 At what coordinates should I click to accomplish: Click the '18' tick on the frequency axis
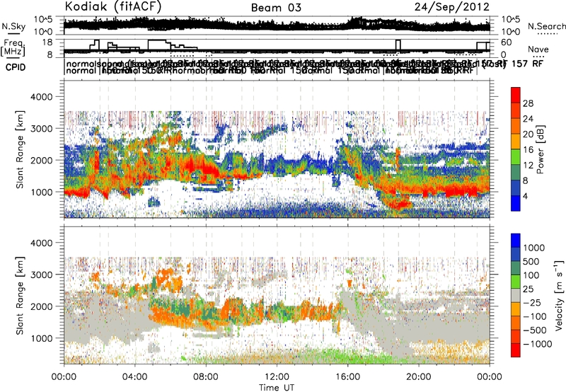[48, 42]
